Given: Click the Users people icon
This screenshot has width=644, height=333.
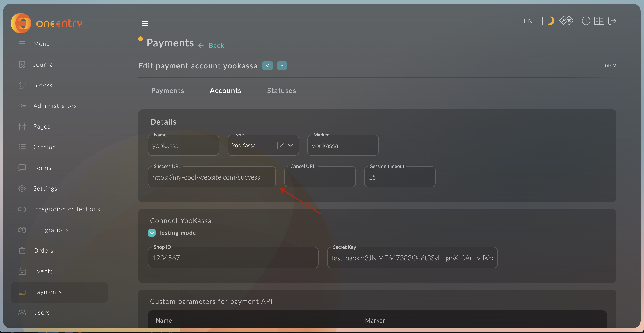Looking at the screenshot, I should [x=22, y=313].
